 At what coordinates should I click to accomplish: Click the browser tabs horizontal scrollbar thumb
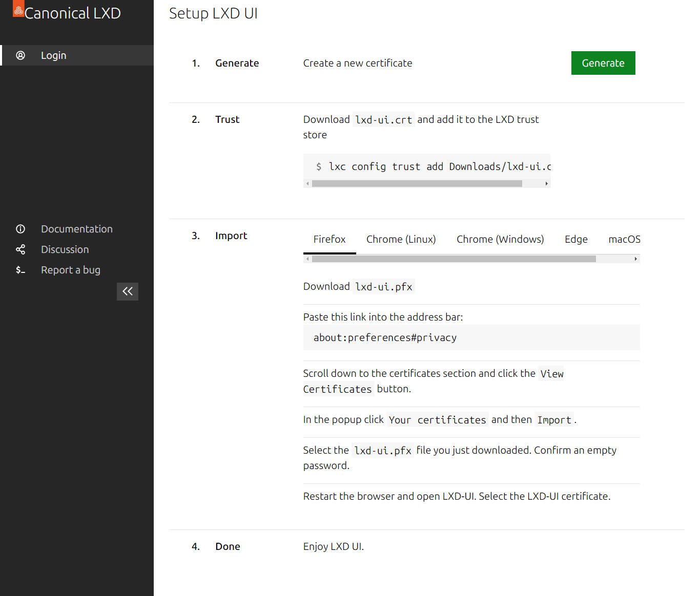[x=454, y=259]
